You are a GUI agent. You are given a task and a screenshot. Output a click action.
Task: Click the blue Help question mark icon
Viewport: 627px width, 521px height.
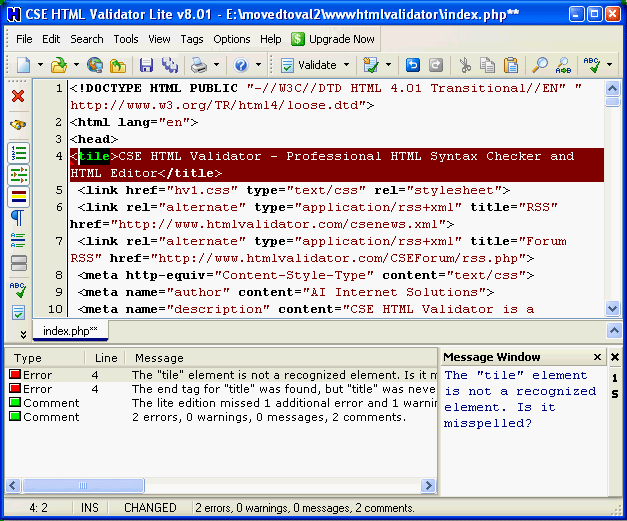(241, 65)
